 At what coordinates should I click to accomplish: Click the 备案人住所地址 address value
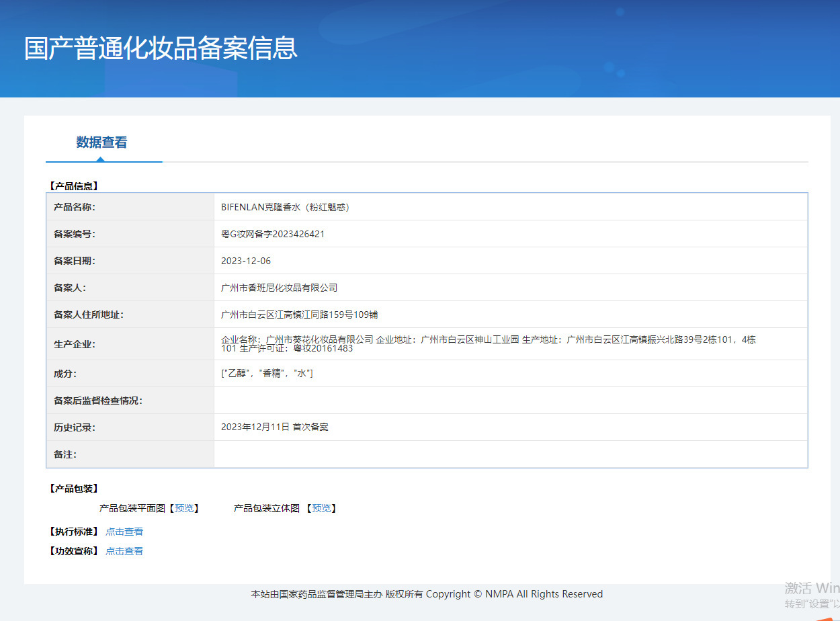point(294,315)
